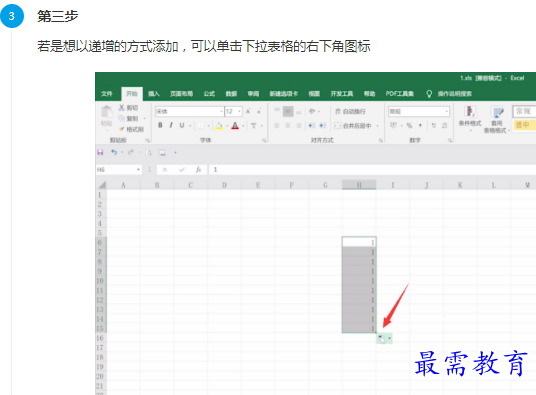
Task: Set top vertical alignment
Action: (x=277, y=111)
